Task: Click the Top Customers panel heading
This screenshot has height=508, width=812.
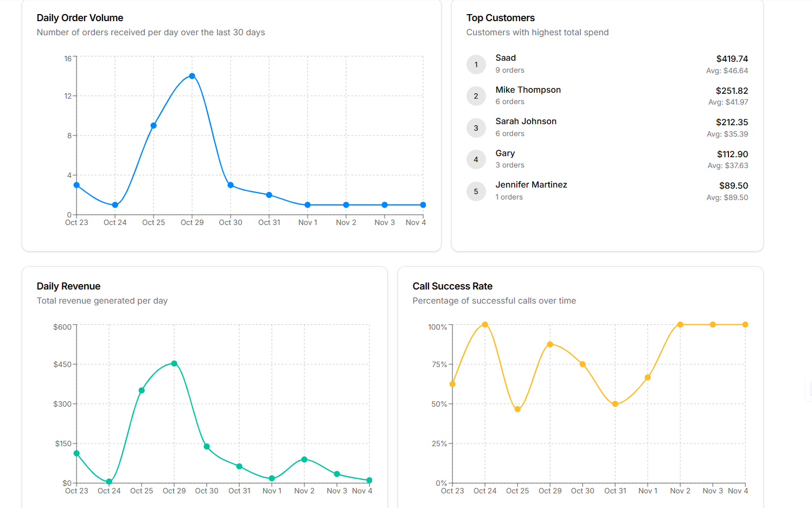Action: click(x=500, y=18)
